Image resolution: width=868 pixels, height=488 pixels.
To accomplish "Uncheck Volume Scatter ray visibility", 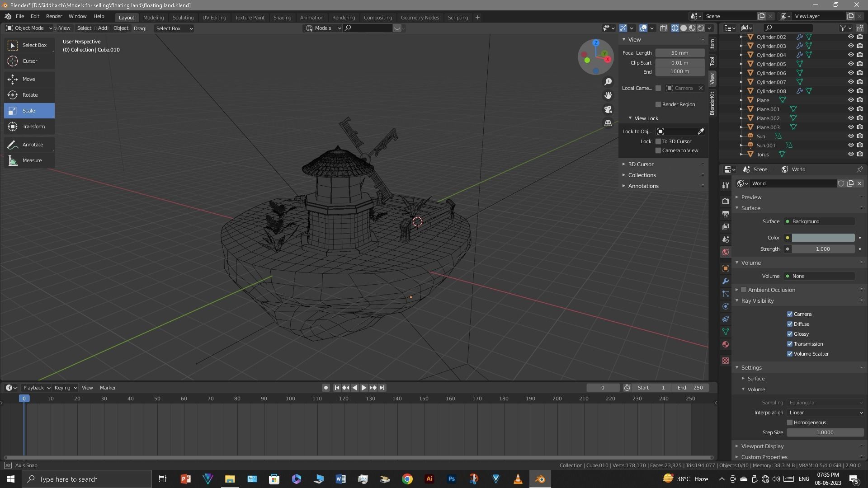I will coord(790,354).
